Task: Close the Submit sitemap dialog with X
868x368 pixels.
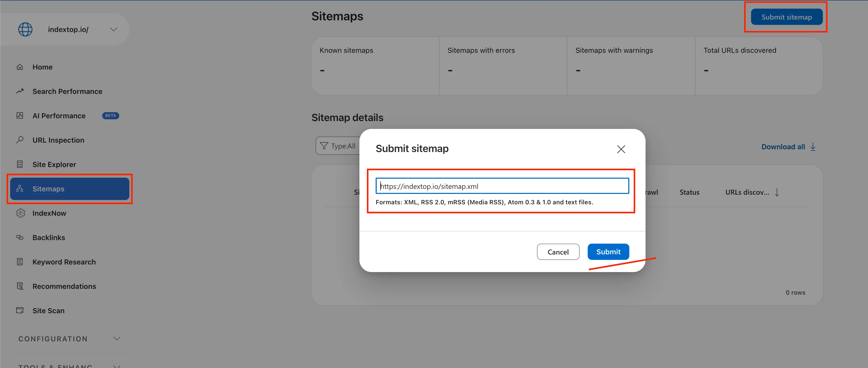Action: [621, 149]
